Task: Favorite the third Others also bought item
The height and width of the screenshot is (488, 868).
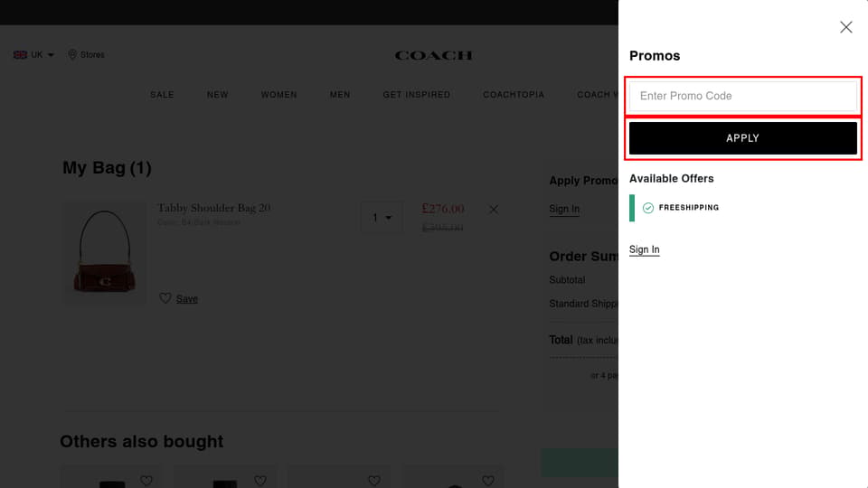Action: click(x=374, y=481)
